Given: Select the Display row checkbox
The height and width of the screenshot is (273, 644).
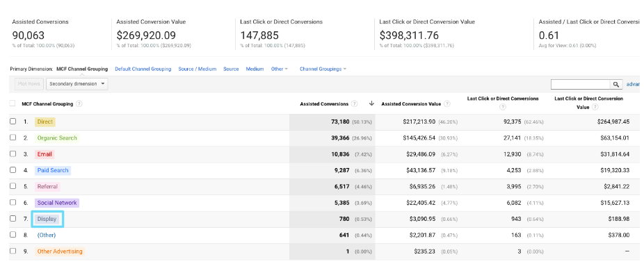Looking at the screenshot, I should click(13, 219).
